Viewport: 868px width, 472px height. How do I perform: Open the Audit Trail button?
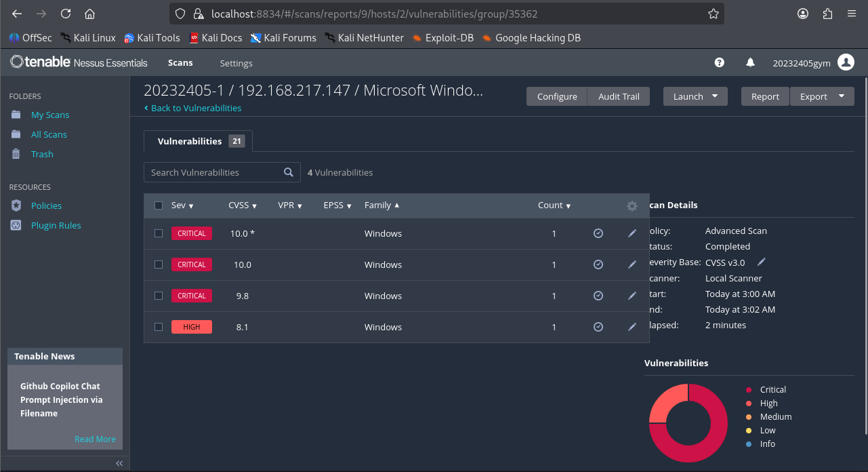pyautogui.click(x=619, y=96)
